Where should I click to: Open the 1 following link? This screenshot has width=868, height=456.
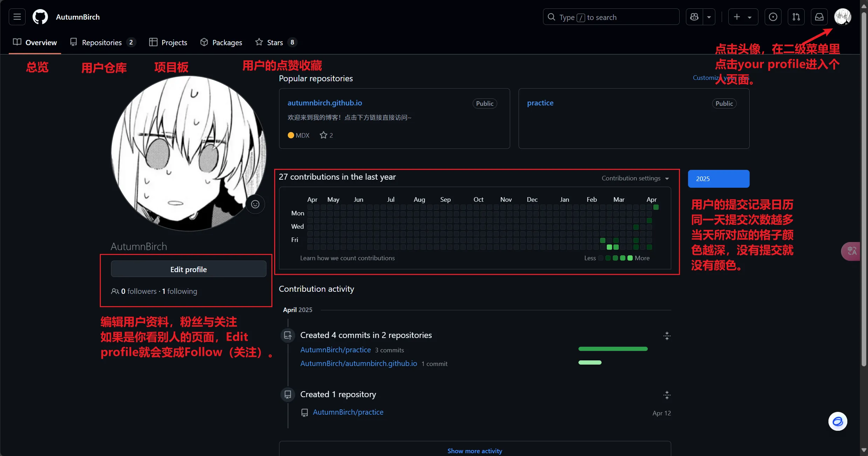pyautogui.click(x=179, y=291)
